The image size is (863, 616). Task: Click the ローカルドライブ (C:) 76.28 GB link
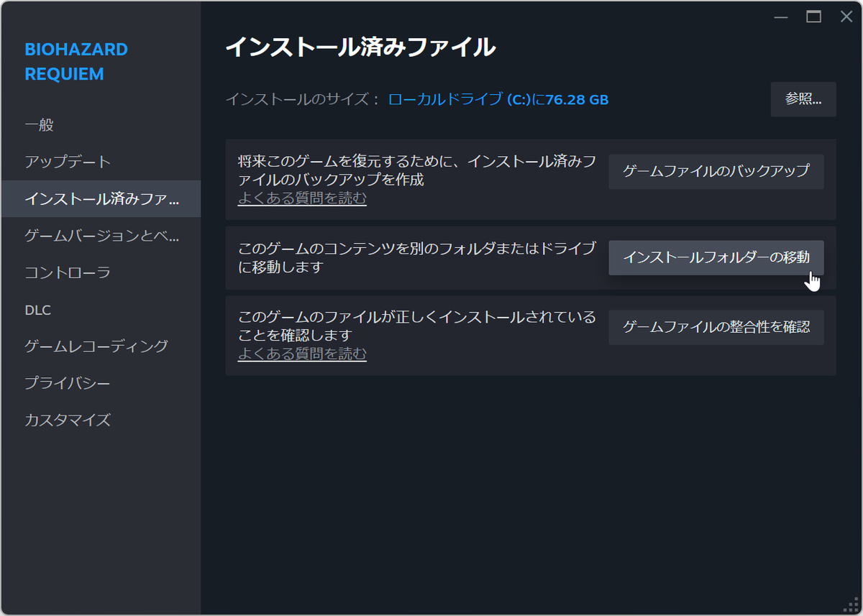pyautogui.click(x=498, y=99)
